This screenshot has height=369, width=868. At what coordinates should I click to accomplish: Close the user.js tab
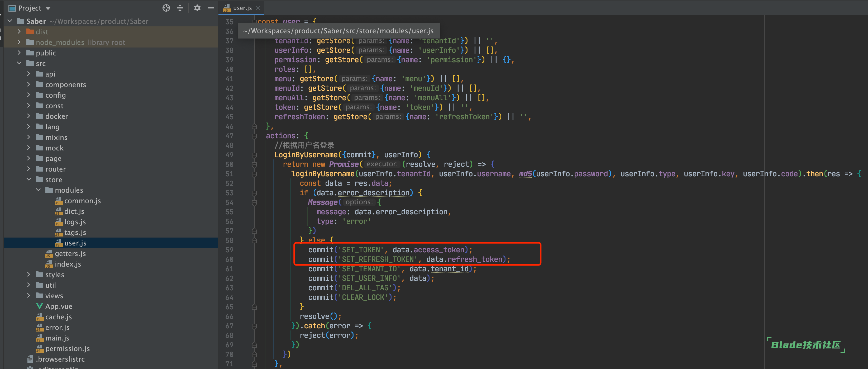coord(258,8)
